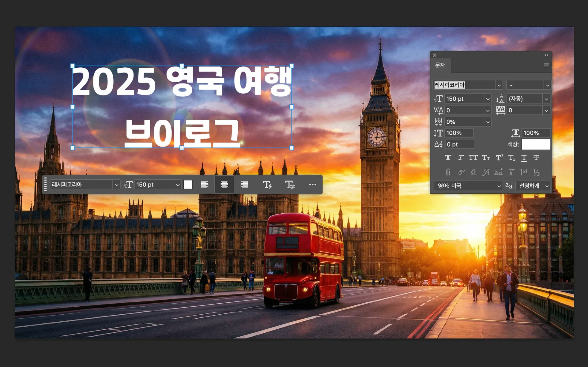Apply strikethrough style icon
588x367 pixels.
536,158
